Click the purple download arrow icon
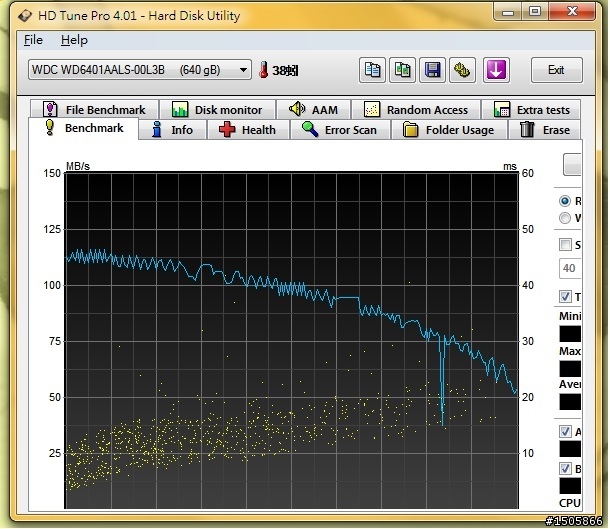The height and width of the screenshot is (529, 610). pyautogui.click(x=496, y=70)
